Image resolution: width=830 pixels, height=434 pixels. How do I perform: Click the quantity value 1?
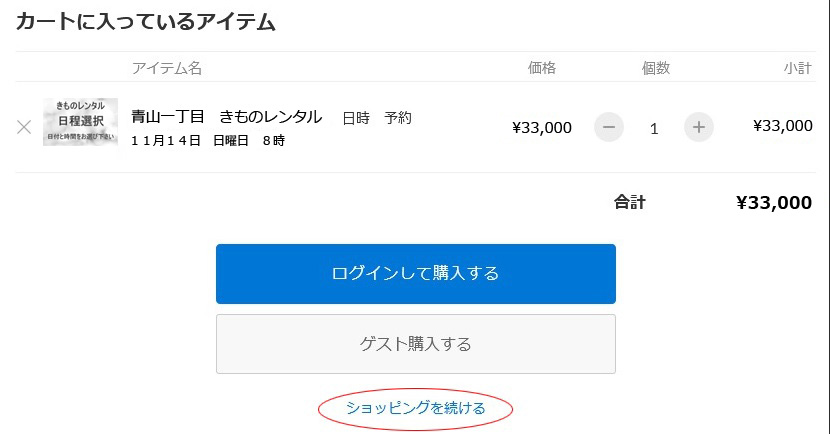[x=654, y=129]
